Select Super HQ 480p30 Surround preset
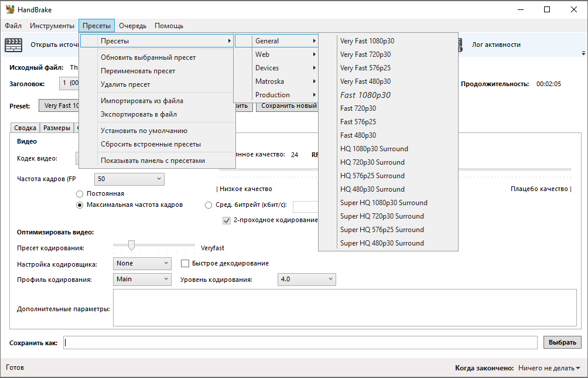The image size is (588, 378). (x=388, y=244)
